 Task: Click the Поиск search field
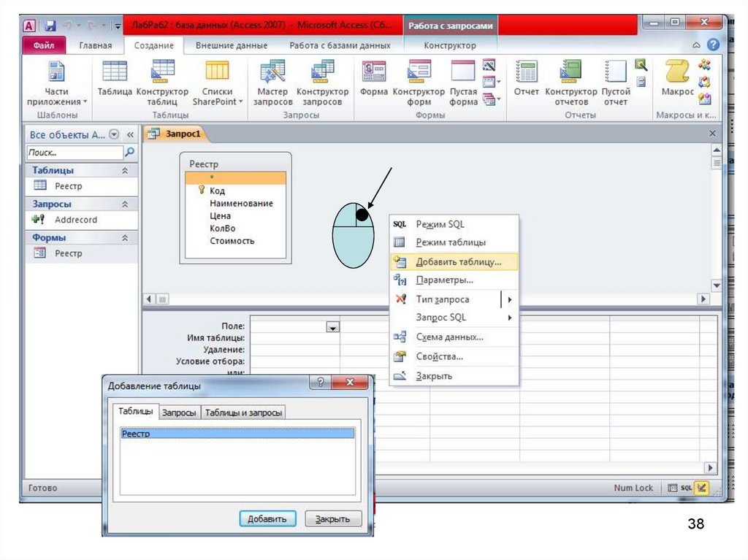(75, 153)
